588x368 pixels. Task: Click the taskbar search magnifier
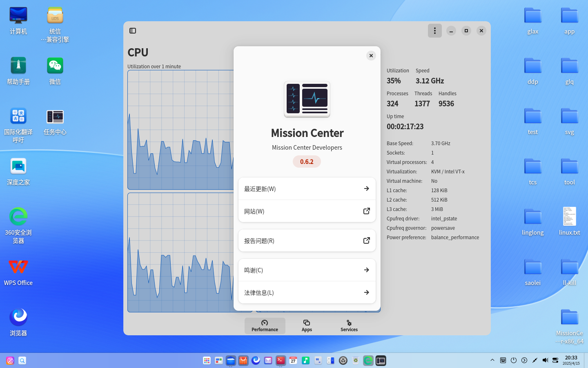click(x=22, y=360)
